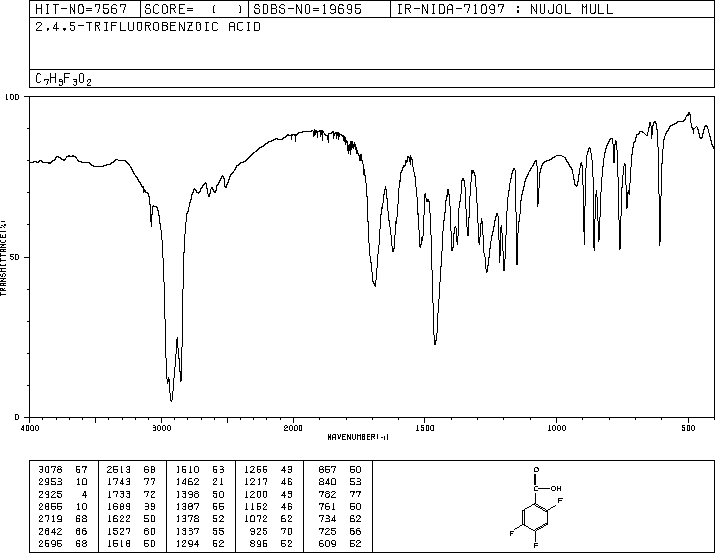Click the SDBS-NO=19695 header field
Image resolution: width=715 pixels, height=553 pixels.
(x=307, y=9)
